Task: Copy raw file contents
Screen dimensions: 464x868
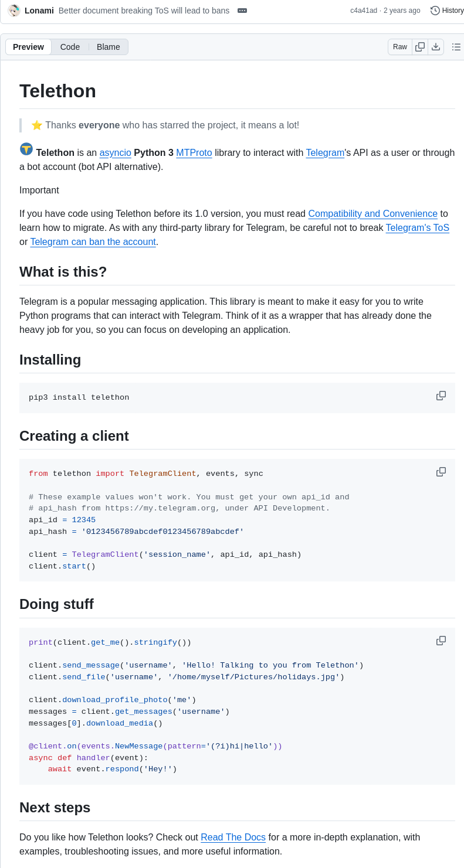Action: tap(420, 47)
